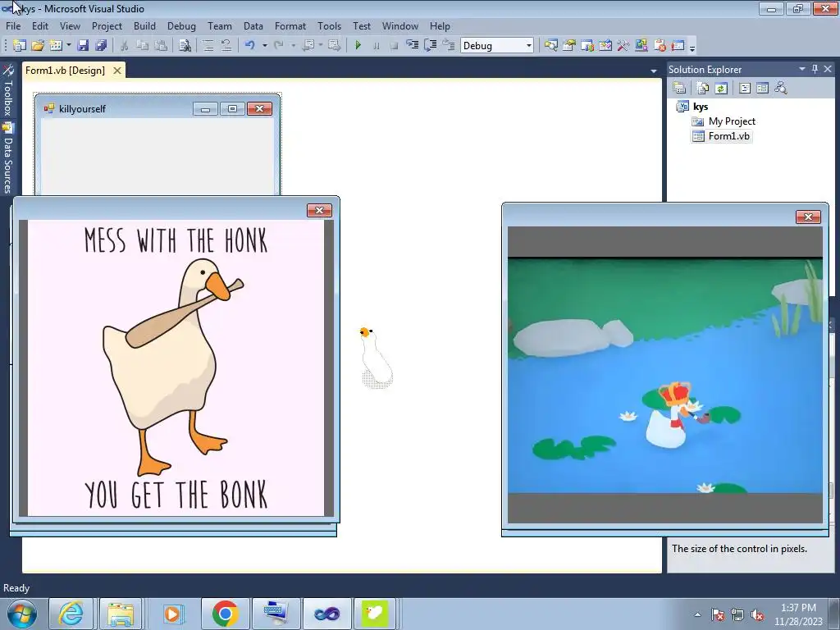
Task: Expand the Redo history dropdown arrow
Action: tap(293, 46)
